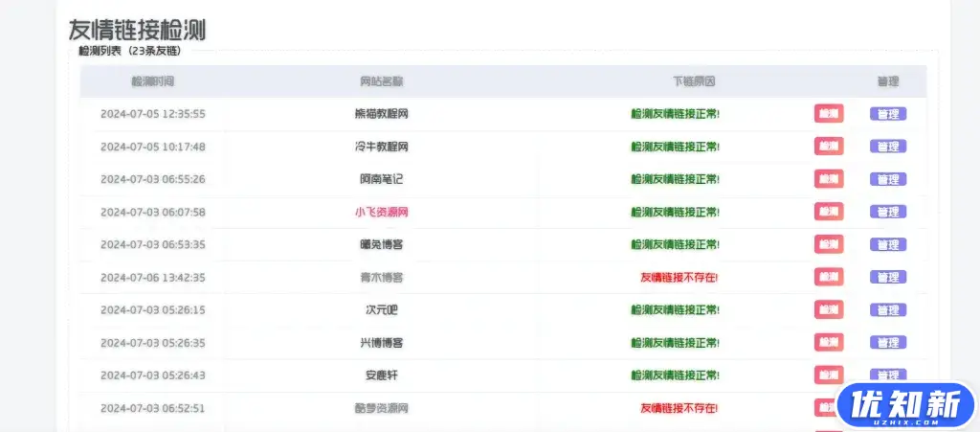The width and height of the screenshot is (980, 432).
Task: Click 管理 for 小飞资源网
Action: pos(887,212)
